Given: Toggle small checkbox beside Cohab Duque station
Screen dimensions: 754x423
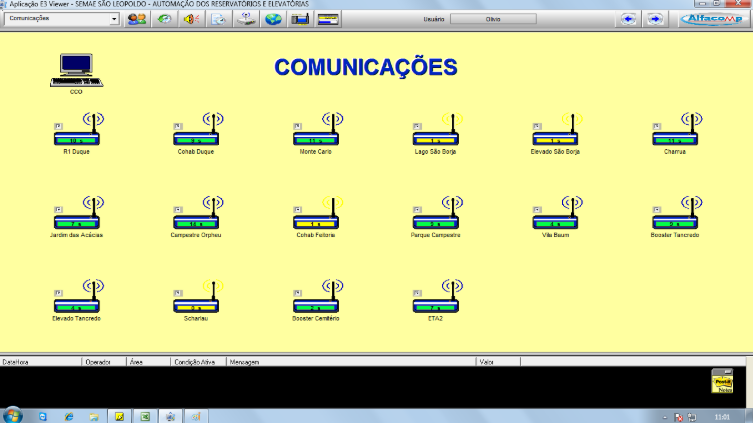Looking at the screenshot, I should tap(178, 125).
